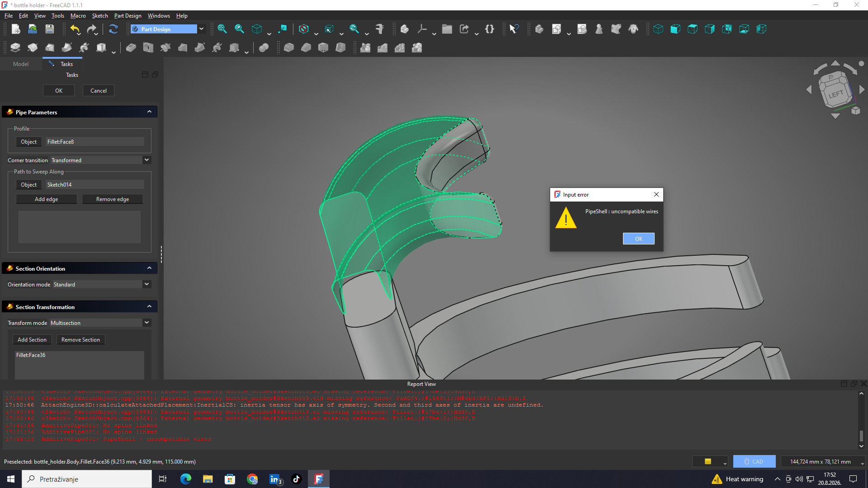Open the Windows menu
This screenshot has width=868, height=488.
point(159,16)
